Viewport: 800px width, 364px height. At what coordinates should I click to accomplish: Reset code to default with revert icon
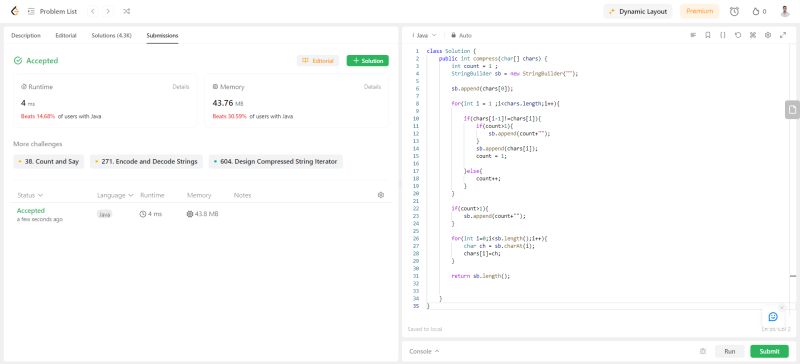(738, 35)
